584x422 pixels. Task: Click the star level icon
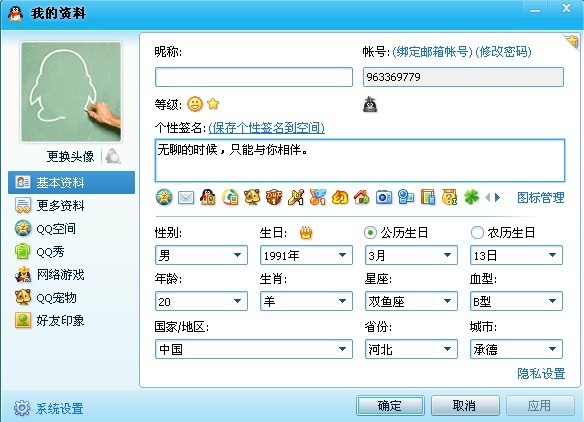click(x=213, y=104)
